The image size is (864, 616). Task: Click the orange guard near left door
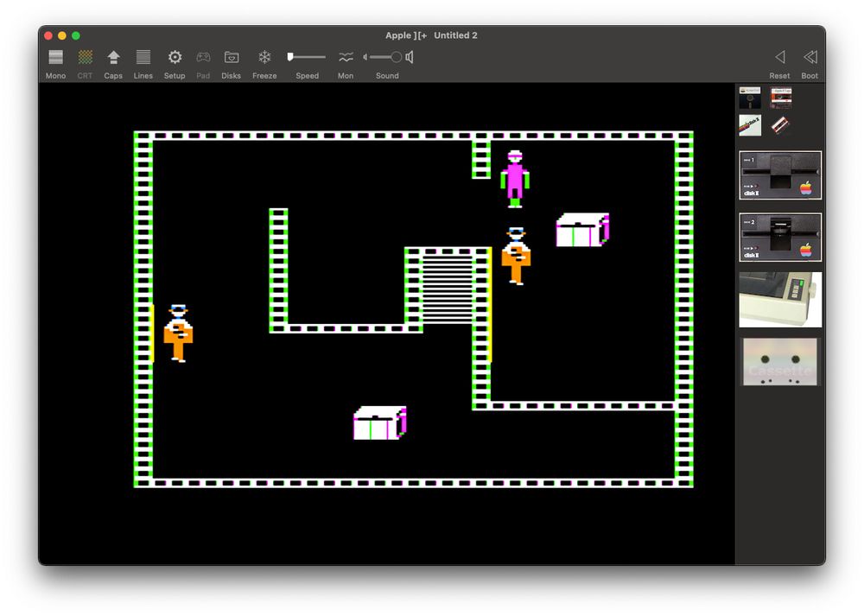tap(178, 333)
